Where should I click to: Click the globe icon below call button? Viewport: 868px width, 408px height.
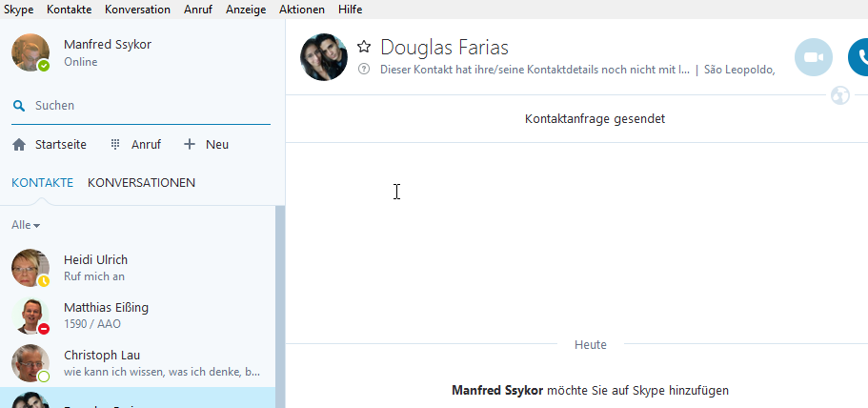point(839,95)
